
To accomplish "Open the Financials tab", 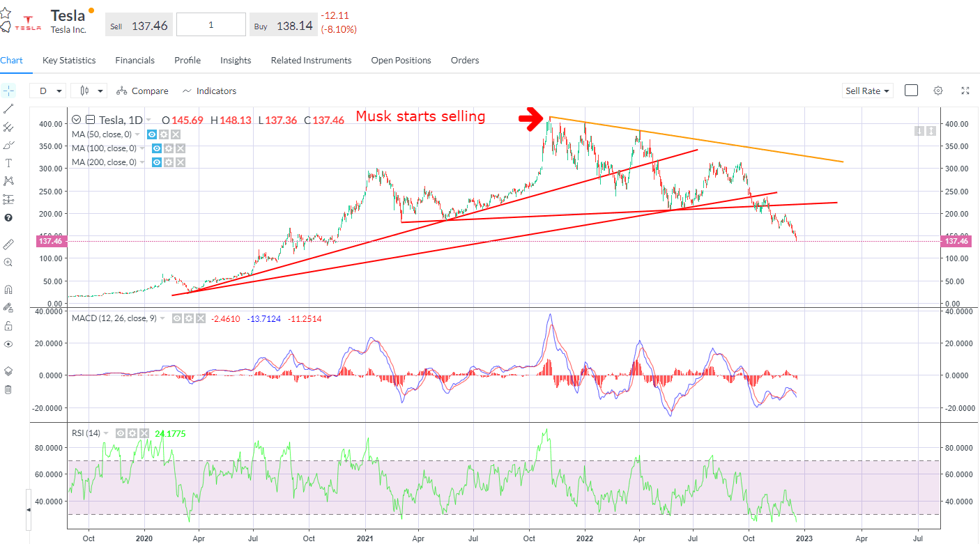I will pyautogui.click(x=135, y=61).
